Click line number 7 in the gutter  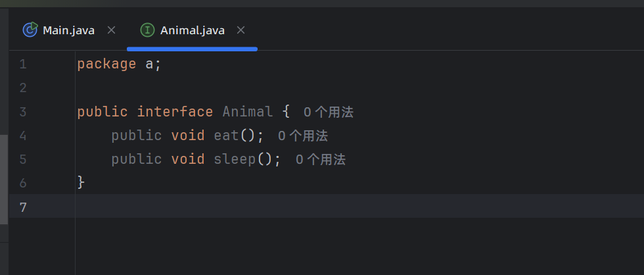coord(23,207)
